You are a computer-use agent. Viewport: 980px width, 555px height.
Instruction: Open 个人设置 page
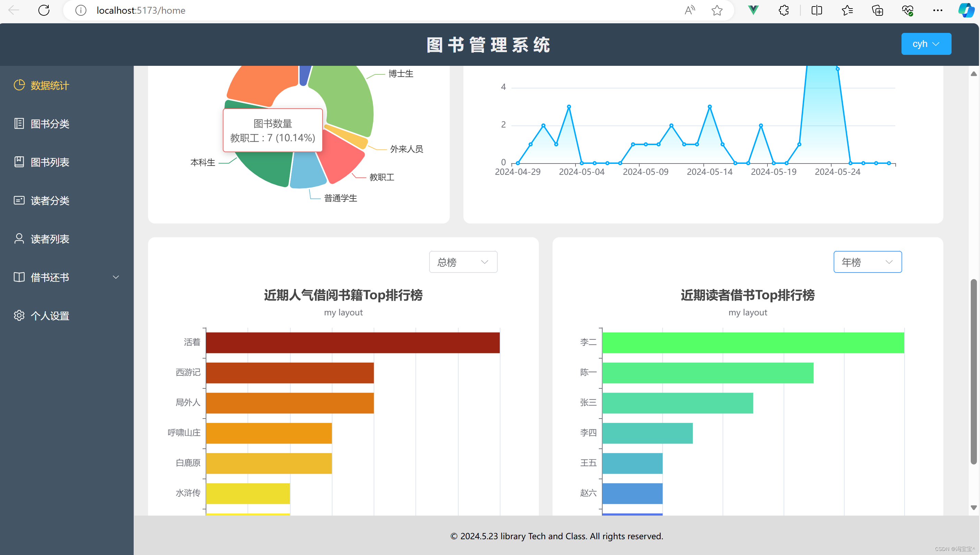pos(50,316)
